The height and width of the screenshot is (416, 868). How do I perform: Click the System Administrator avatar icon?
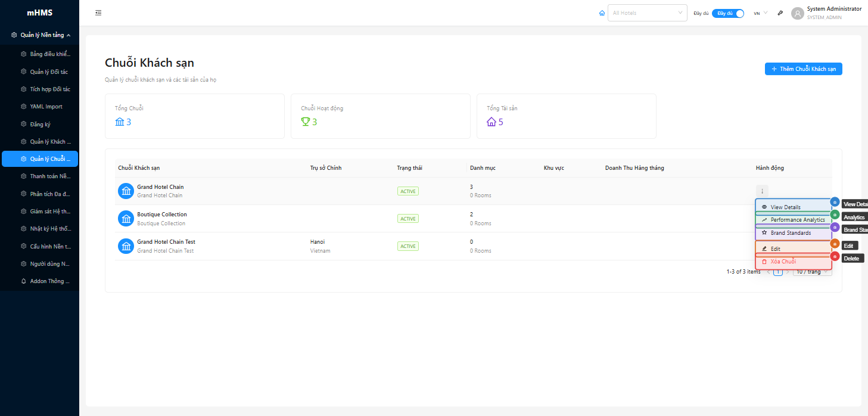pos(798,13)
